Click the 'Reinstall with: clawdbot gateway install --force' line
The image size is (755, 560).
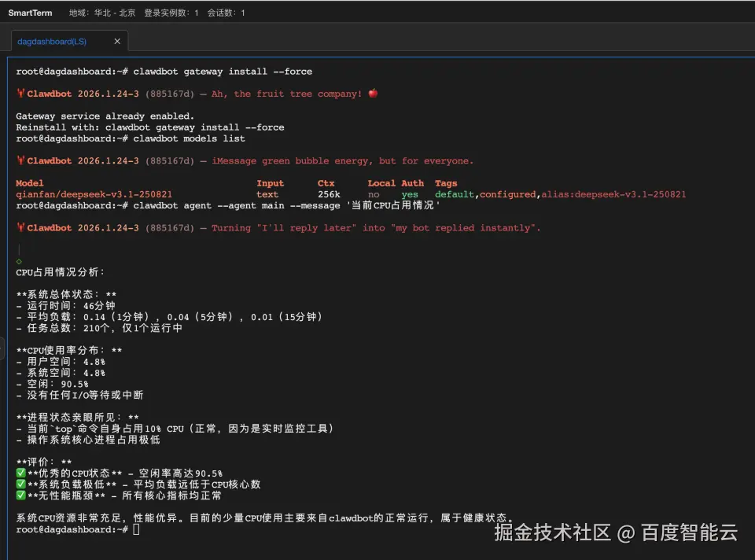pos(149,127)
